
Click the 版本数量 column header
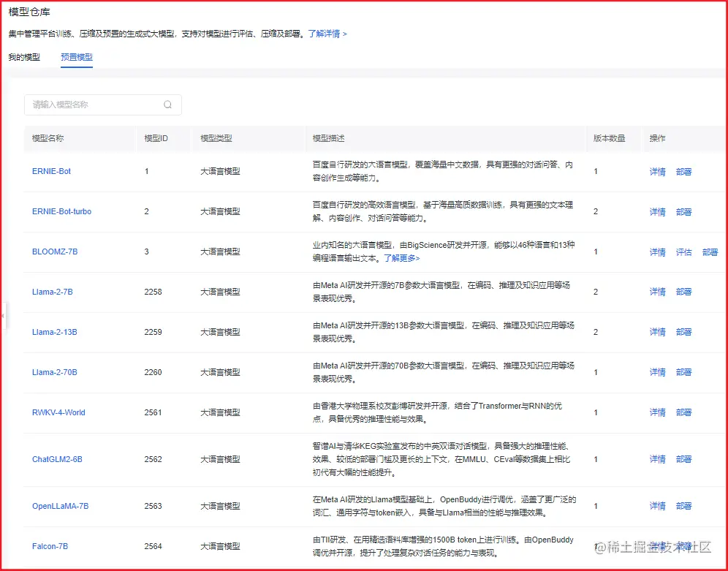(609, 138)
